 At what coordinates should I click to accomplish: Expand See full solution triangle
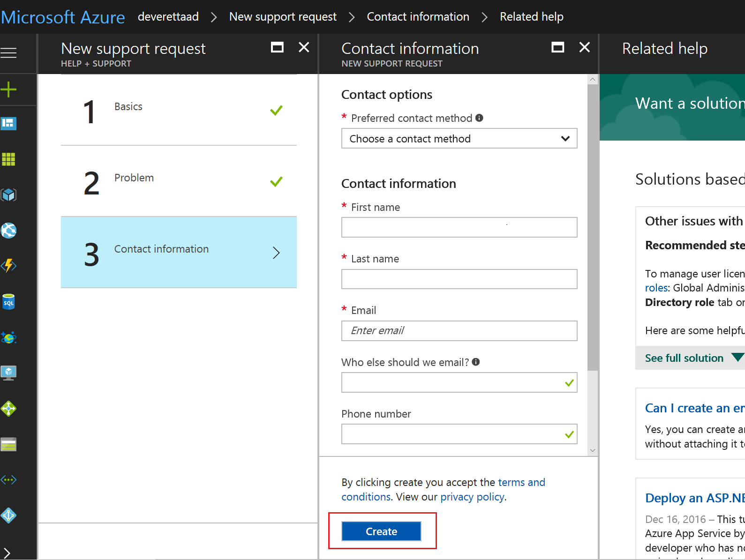coord(737,358)
